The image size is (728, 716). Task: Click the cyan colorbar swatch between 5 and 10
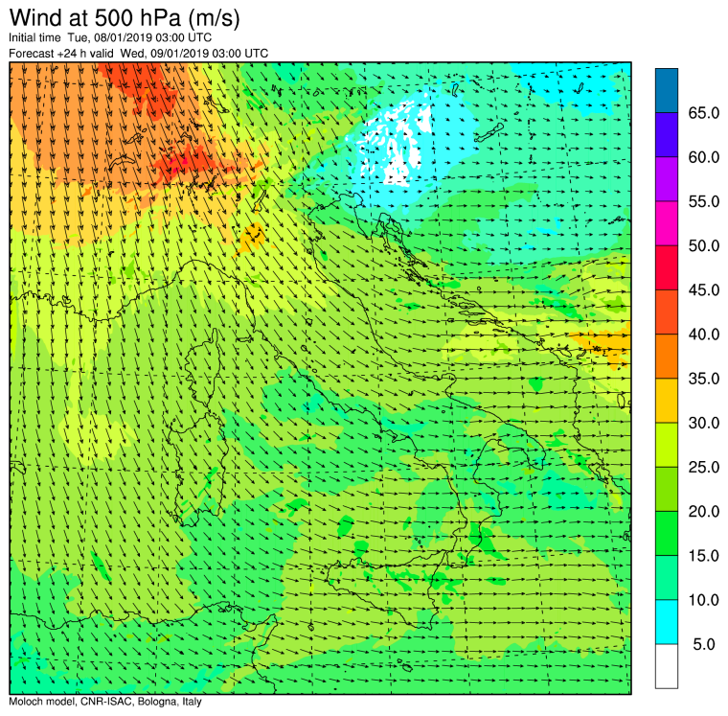pos(667,622)
